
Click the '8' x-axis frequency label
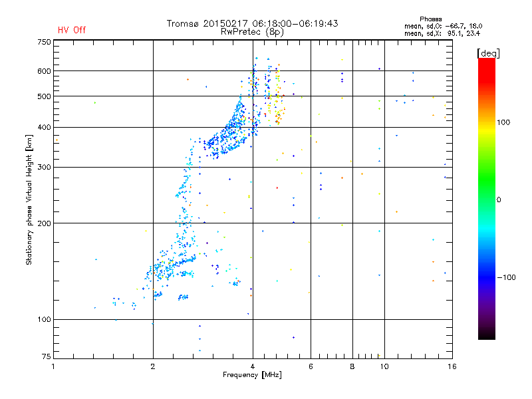pyautogui.click(x=352, y=366)
